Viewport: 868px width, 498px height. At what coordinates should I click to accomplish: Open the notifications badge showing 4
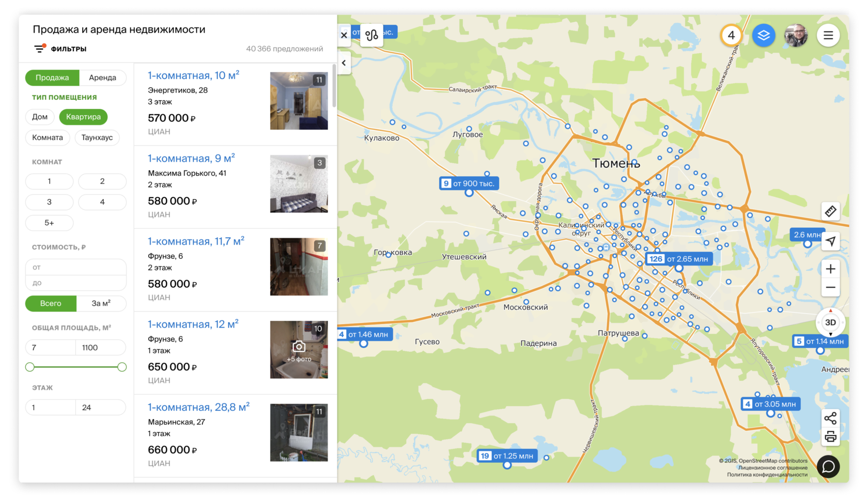pos(731,35)
